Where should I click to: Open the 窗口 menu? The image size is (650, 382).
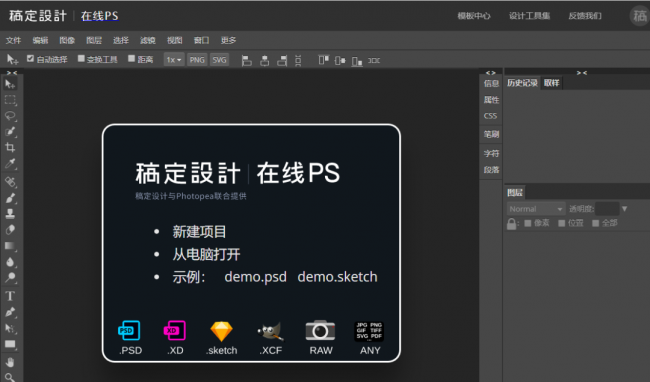pyautogui.click(x=201, y=40)
